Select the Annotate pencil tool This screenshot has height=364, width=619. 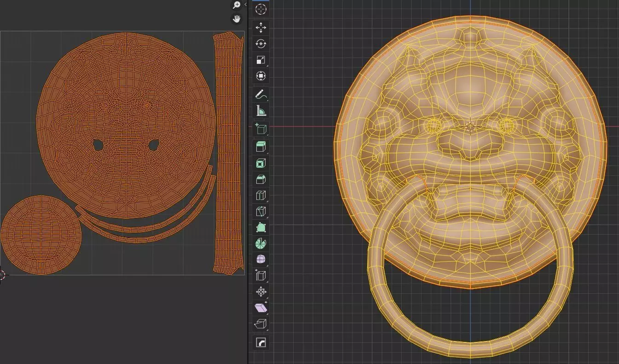pyautogui.click(x=261, y=95)
